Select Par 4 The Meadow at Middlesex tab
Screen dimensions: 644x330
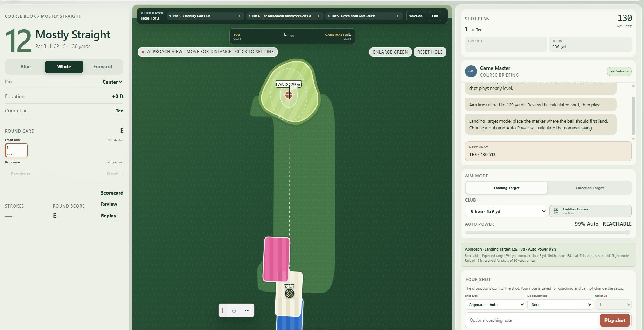pyautogui.click(x=285, y=16)
